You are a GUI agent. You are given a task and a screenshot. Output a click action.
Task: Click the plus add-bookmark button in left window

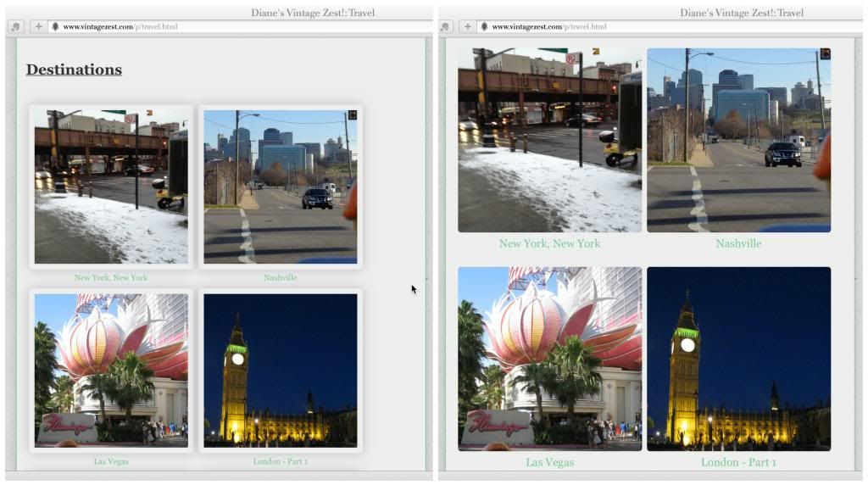point(38,27)
